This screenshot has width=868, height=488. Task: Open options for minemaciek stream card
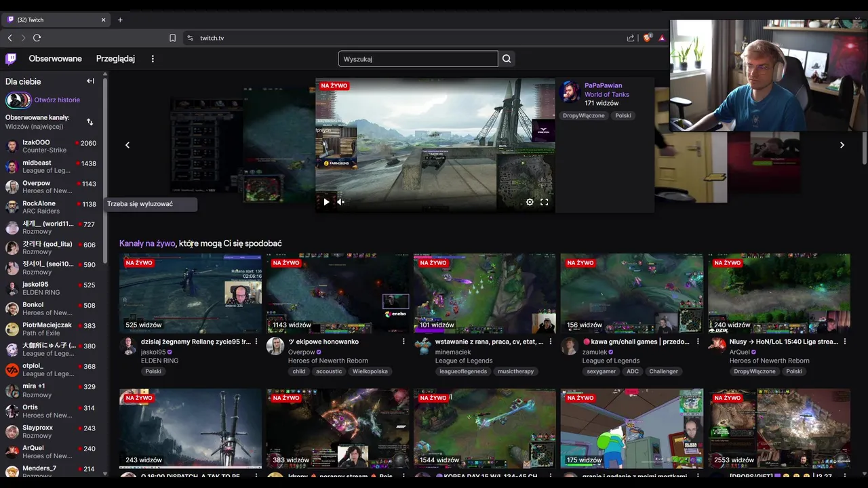point(551,342)
